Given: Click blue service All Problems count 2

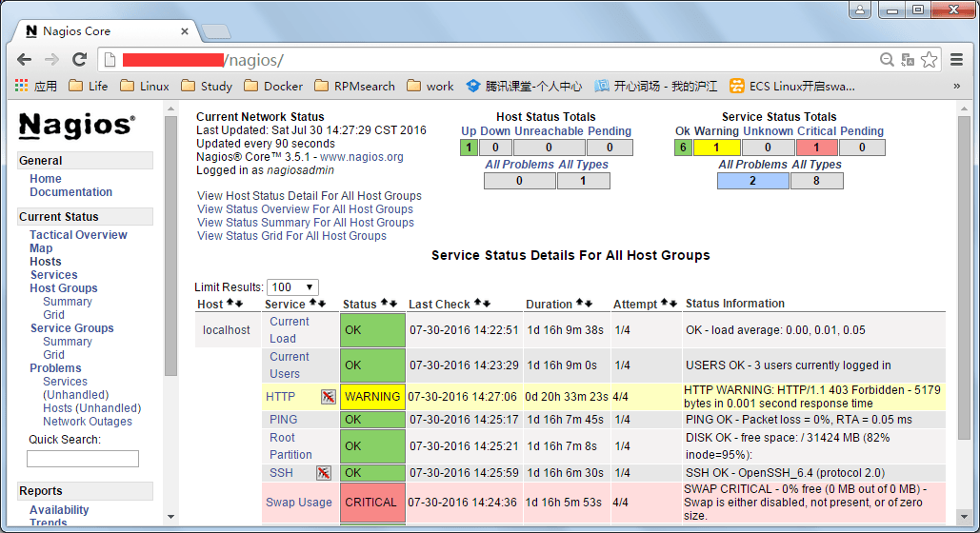Looking at the screenshot, I should coord(752,181).
